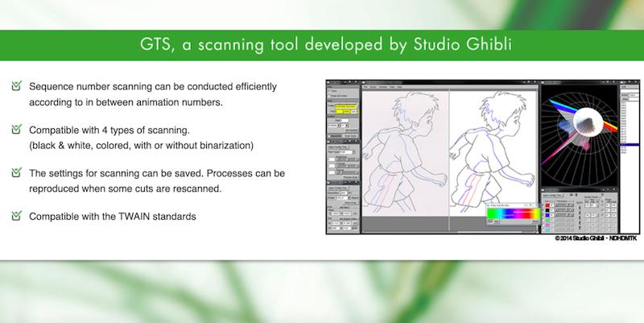This screenshot has height=323, width=644.
Task: Click the rainbow hue spectrum bar
Action: [x=514, y=213]
